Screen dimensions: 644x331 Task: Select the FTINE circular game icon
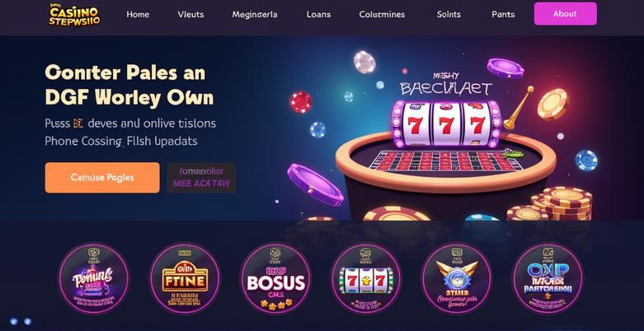[185, 279]
